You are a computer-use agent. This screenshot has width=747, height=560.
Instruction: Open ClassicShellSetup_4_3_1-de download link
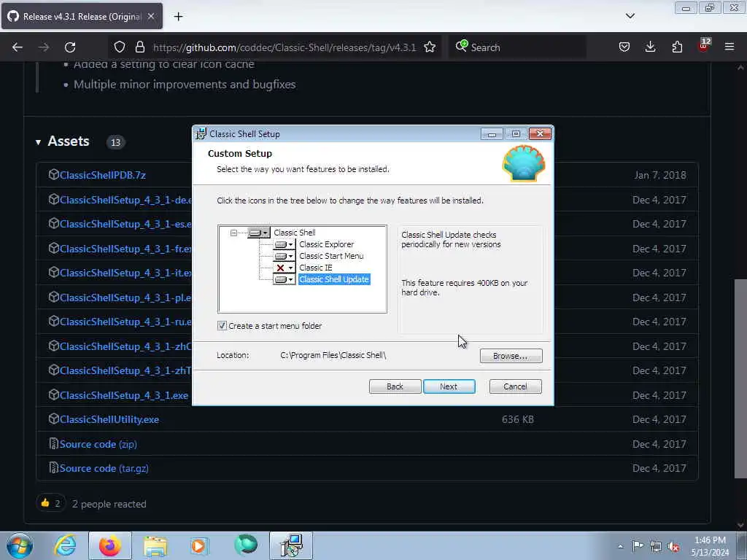(125, 200)
